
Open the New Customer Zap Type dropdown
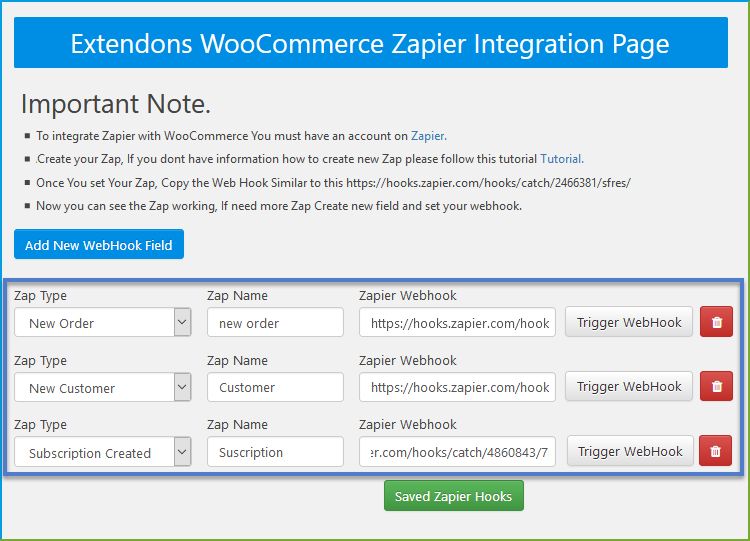103,387
